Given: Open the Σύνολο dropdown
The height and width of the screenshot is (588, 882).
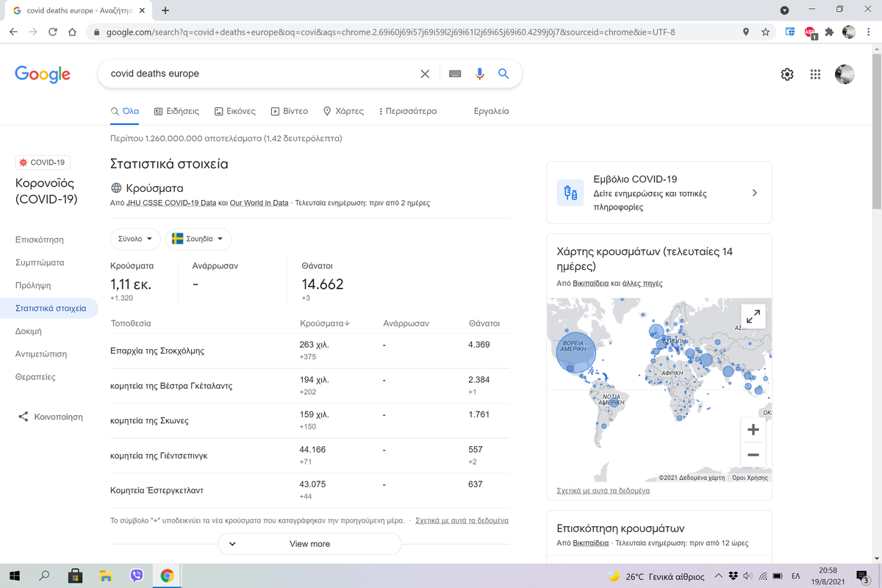Looking at the screenshot, I should 135,239.
